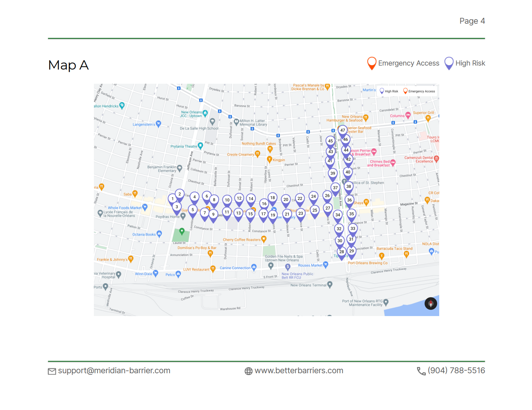This screenshot has width=532, height=410.
Task: Select the New Orleans Terminal pin
Action: coord(330,284)
